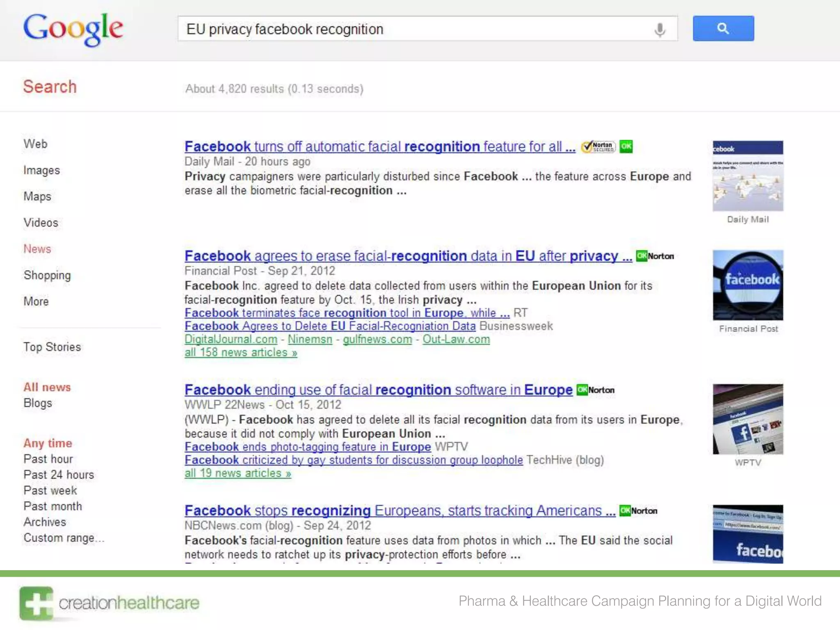Viewport: 840px width, 630px height.
Task: Open the Daily Mail thumbnail image
Action: tap(748, 176)
